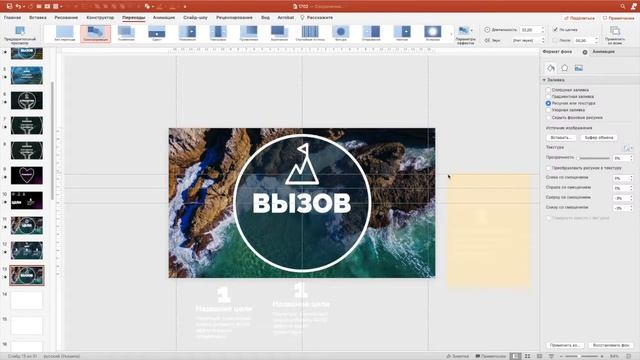
Task: Adjust the Transparency slider
Action: pos(594,158)
